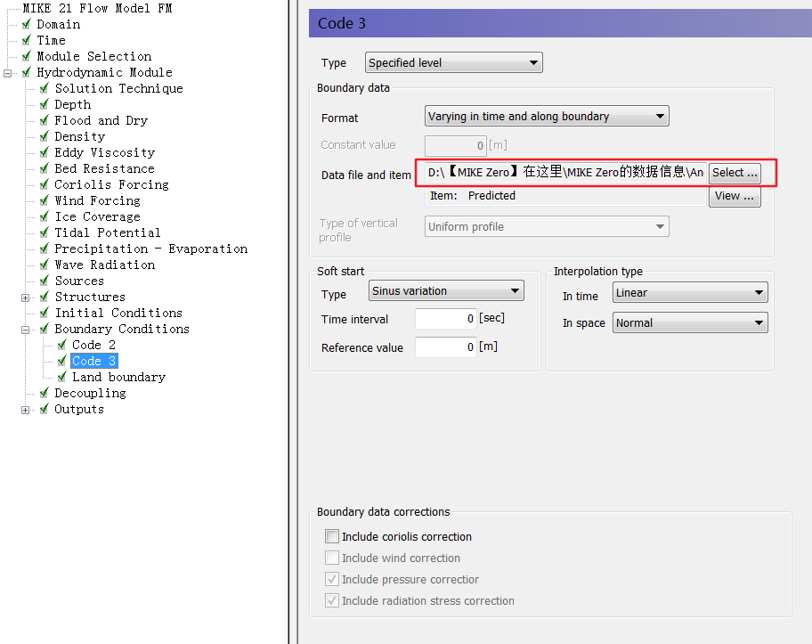Expand the Structures tree node

click(x=25, y=298)
